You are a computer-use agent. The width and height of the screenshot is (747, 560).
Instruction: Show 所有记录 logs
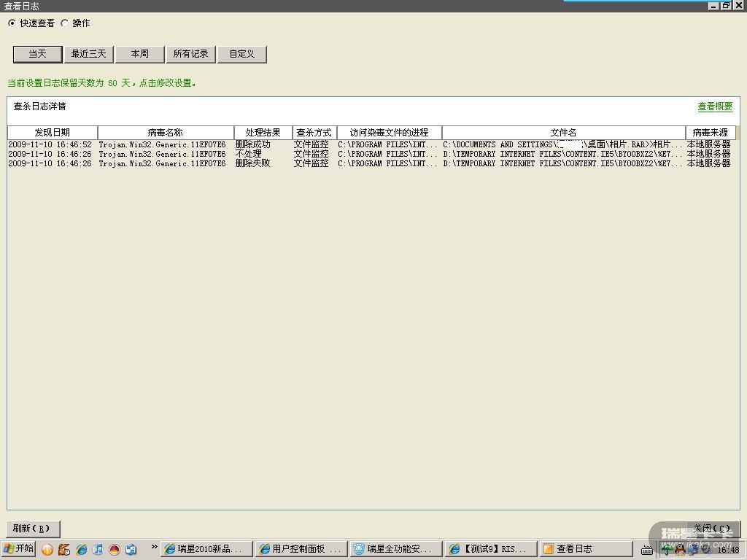[x=190, y=54]
